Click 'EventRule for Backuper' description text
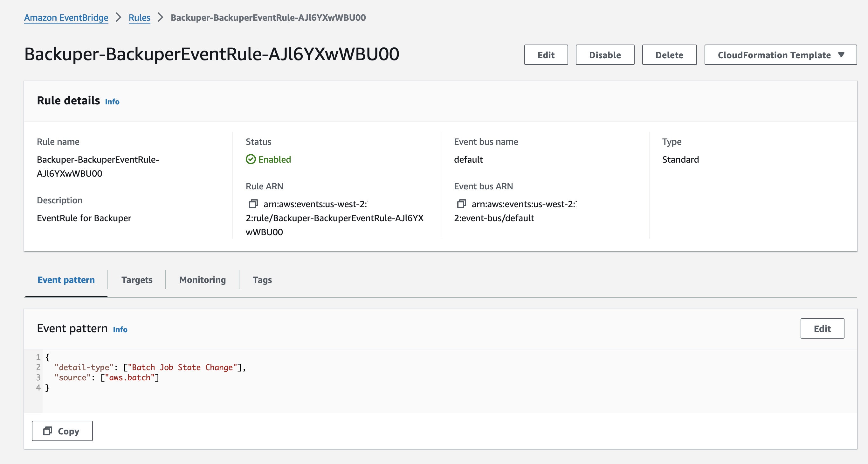 point(84,218)
